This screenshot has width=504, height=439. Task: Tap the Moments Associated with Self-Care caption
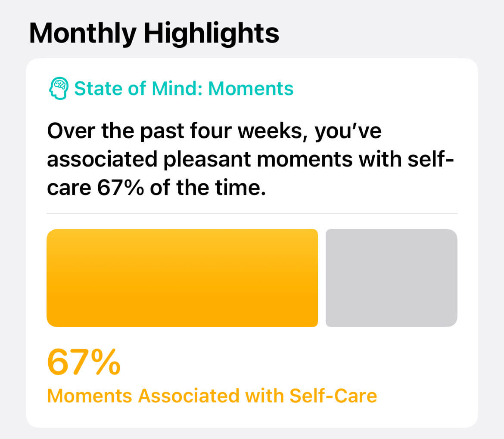(x=212, y=396)
